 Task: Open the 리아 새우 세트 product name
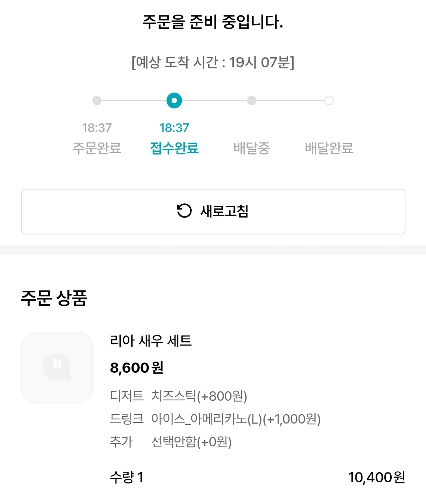pyautogui.click(x=151, y=340)
